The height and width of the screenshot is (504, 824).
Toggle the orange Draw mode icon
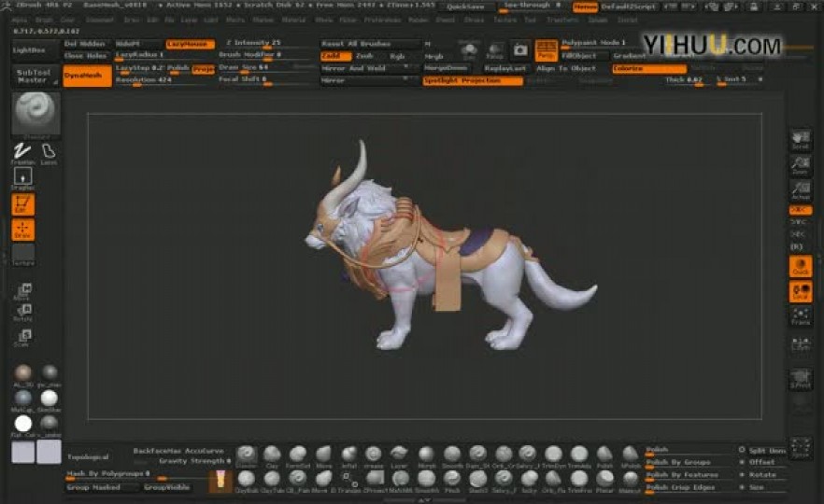point(22,230)
